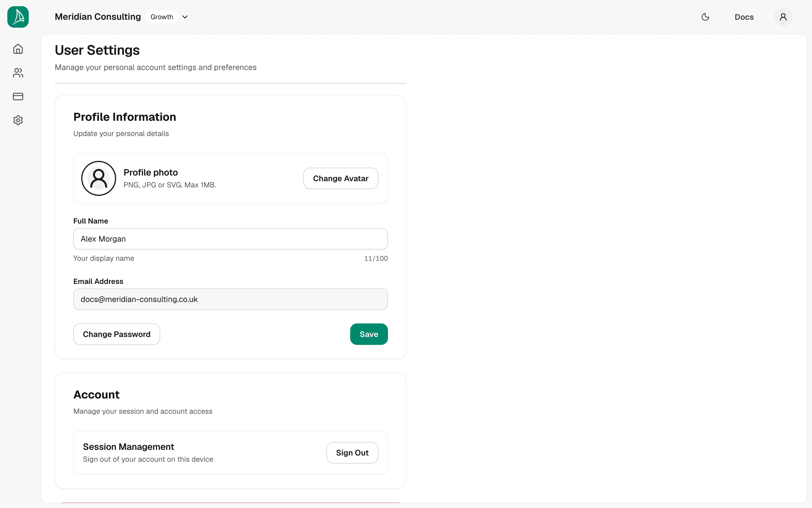Click the green sailboat app logo
The height and width of the screenshot is (508, 812).
18,17
